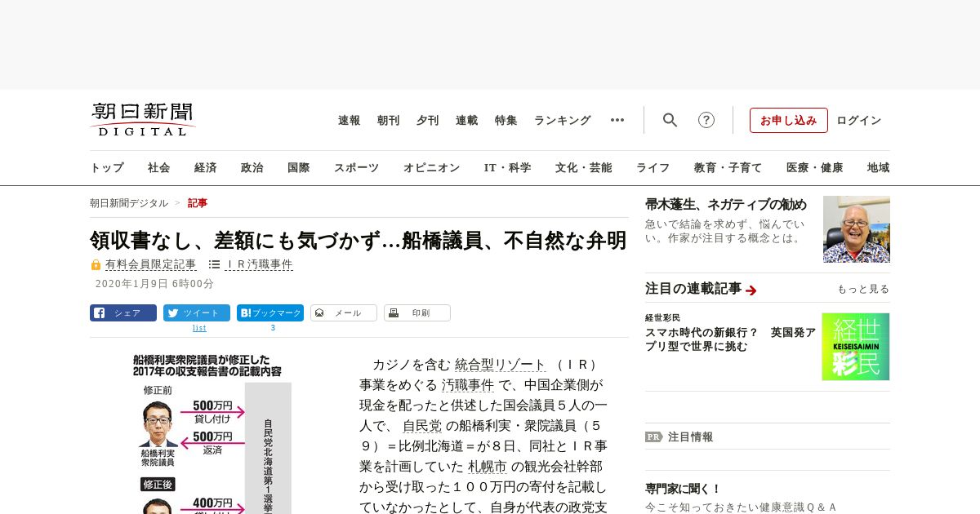Click the 注目情報 heading text
This screenshot has width=980, height=514.
pyautogui.click(x=691, y=436)
